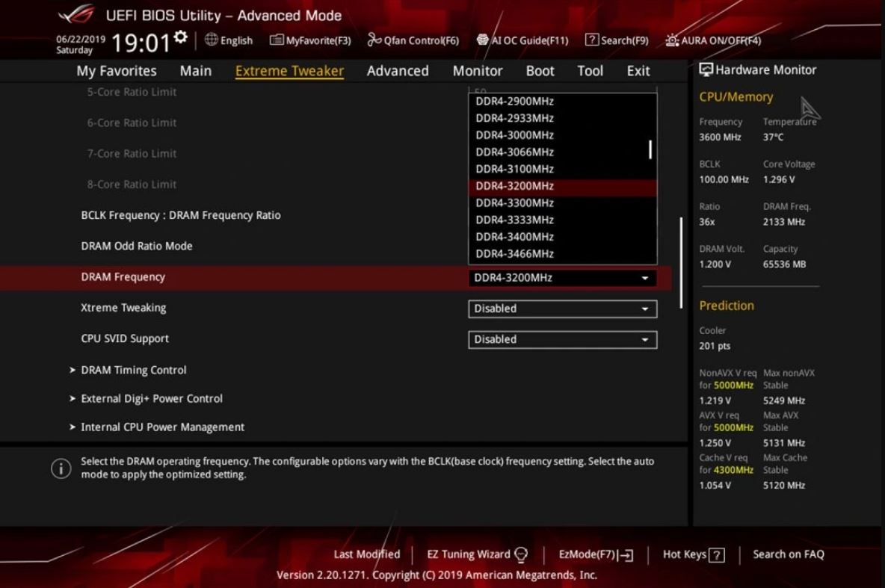
Task: Choose DDR4-3300MHz from list
Action: (563, 203)
